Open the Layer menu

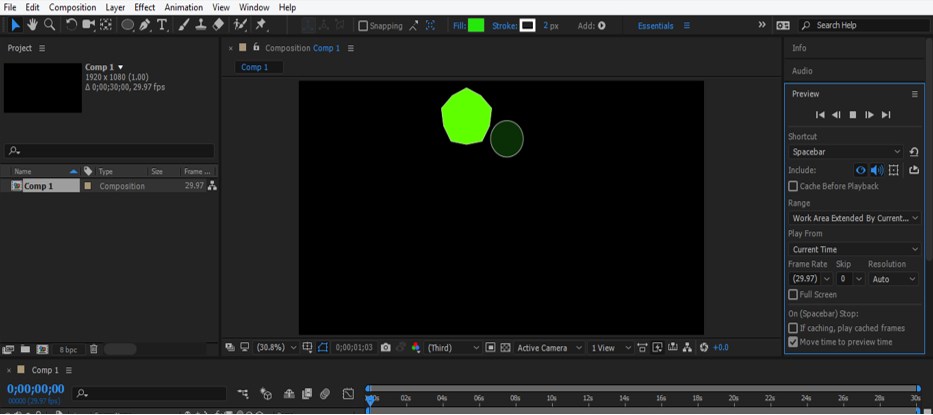[115, 7]
